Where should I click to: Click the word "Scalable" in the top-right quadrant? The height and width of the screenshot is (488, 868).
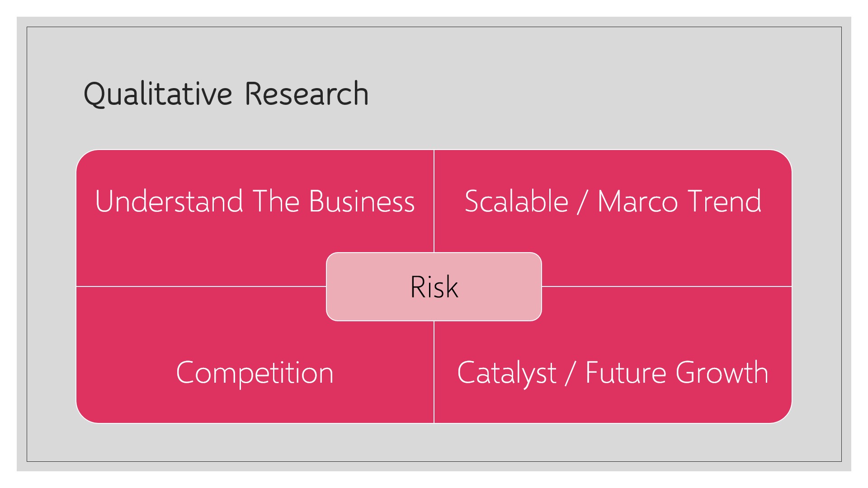(516, 202)
